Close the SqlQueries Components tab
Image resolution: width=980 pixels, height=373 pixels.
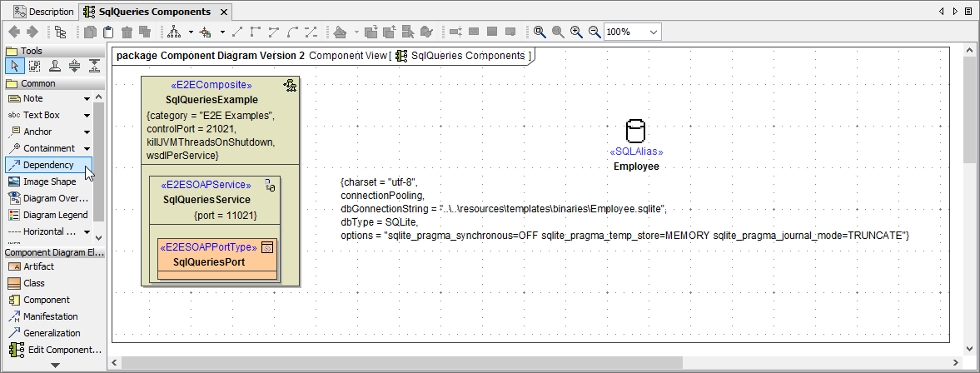point(221,12)
